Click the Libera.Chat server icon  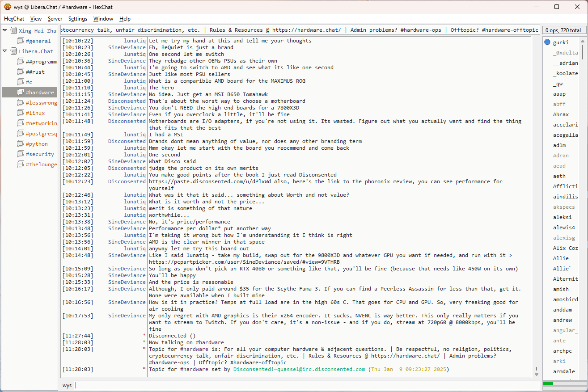[13, 51]
